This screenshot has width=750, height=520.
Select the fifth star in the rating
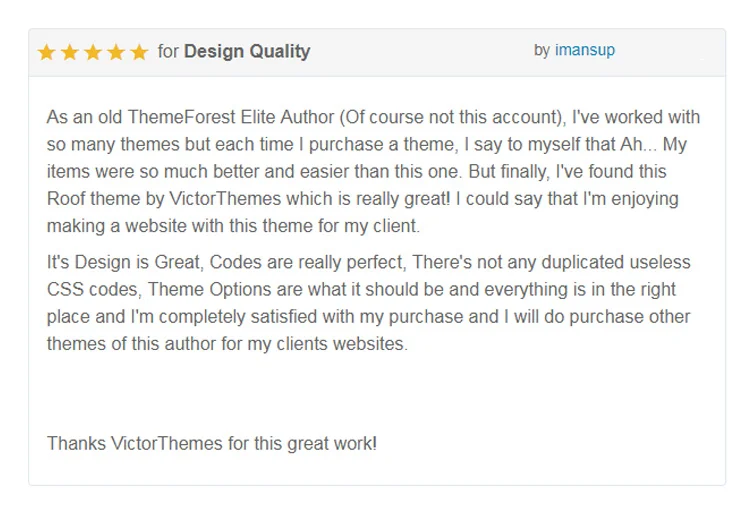tap(139, 52)
